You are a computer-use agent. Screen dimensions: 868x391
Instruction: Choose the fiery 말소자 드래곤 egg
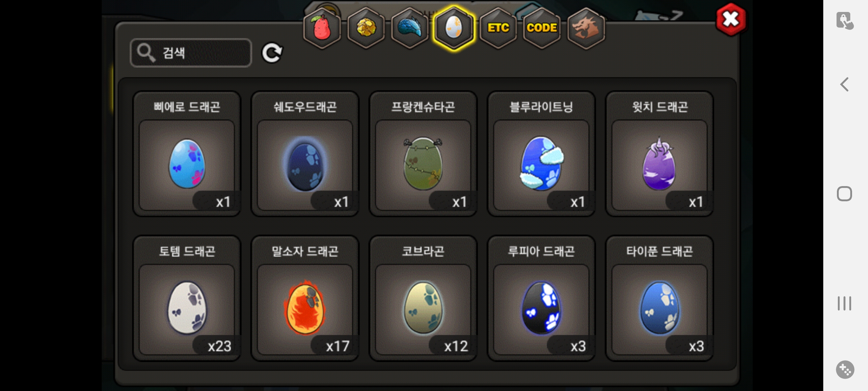(305, 298)
